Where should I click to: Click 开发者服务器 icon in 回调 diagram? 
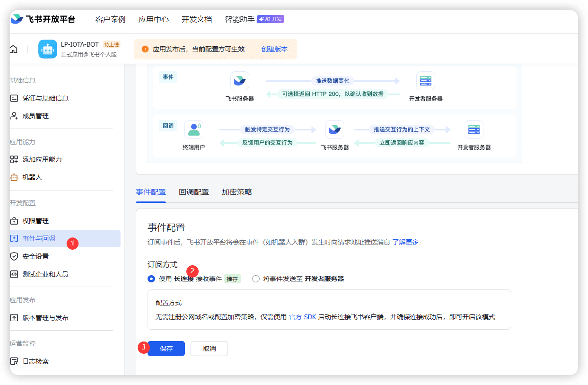pos(474,129)
